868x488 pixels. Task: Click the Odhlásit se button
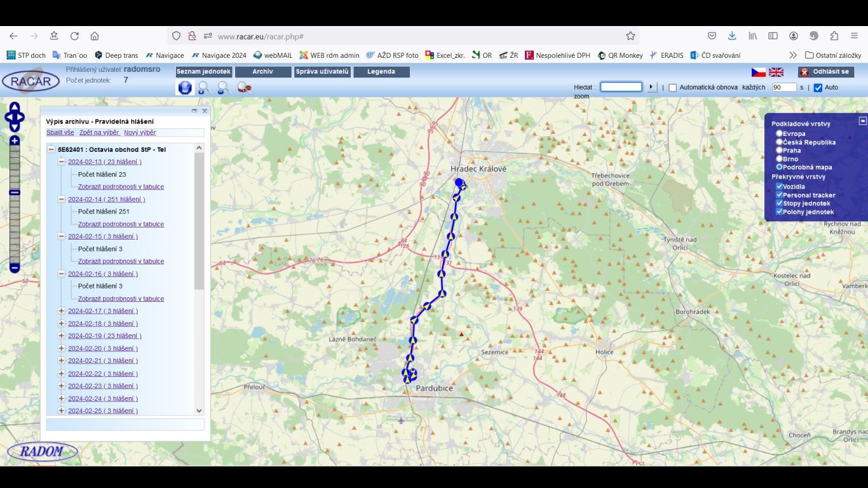click(826, 72)
